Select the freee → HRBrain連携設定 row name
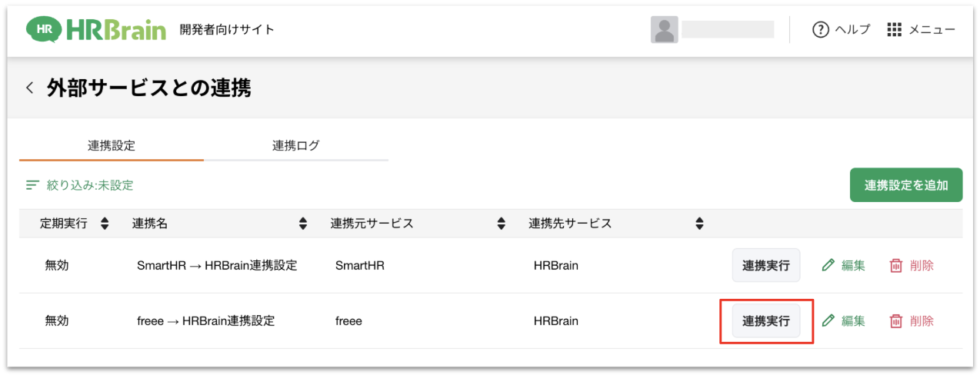980x375 pixels. pyautogui.click(x=205, y=321)
